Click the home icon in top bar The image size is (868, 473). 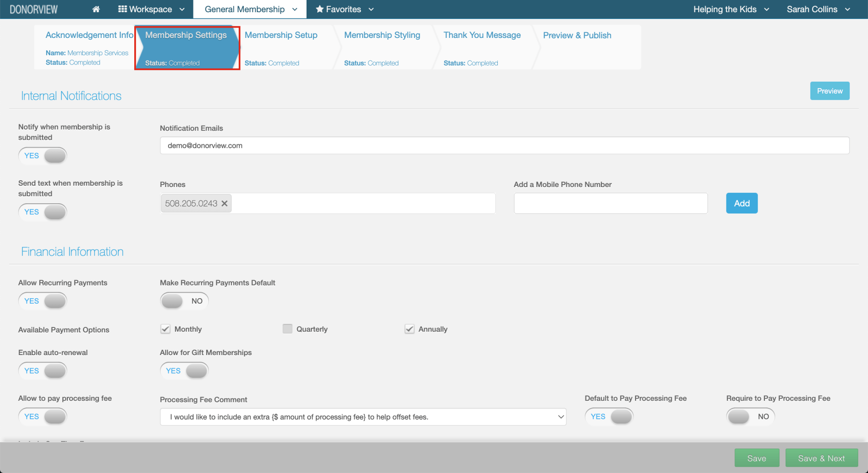coord(96,9)
